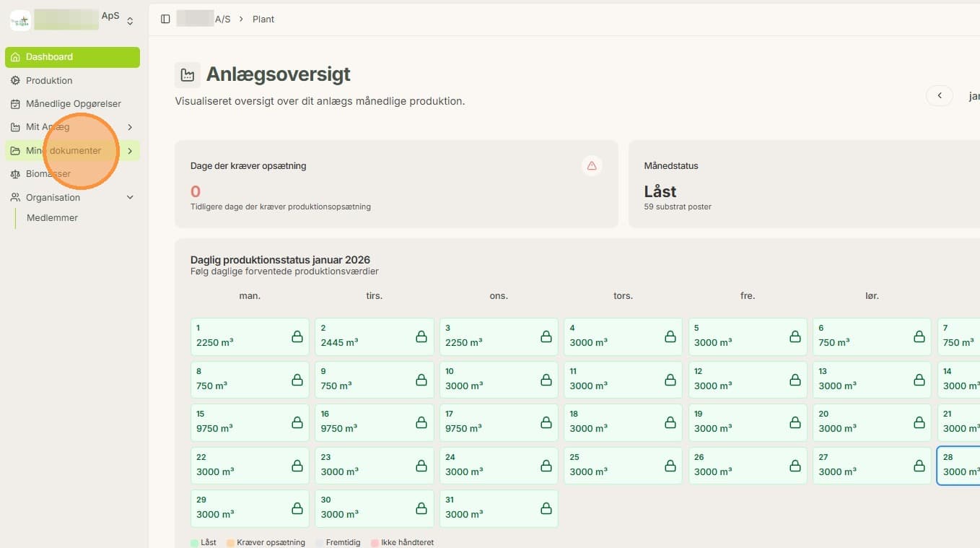Click the Biomasser scale icon
This screenshot has width=980, height=548.
(15, 174)
